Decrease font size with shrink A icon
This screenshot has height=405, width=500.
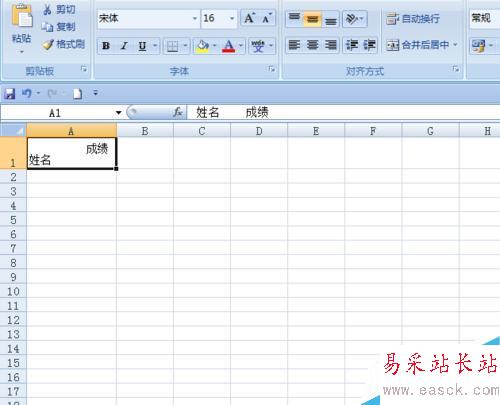[267, 18]
